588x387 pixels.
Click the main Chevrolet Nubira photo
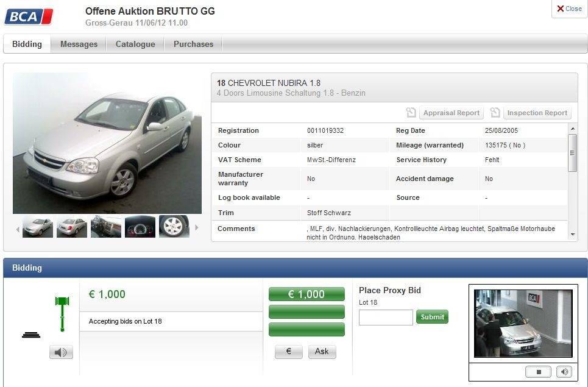pos(107,143)
